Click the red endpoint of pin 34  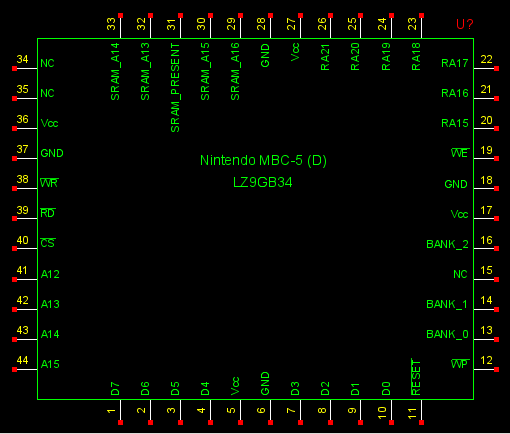(x=14, y=68)
